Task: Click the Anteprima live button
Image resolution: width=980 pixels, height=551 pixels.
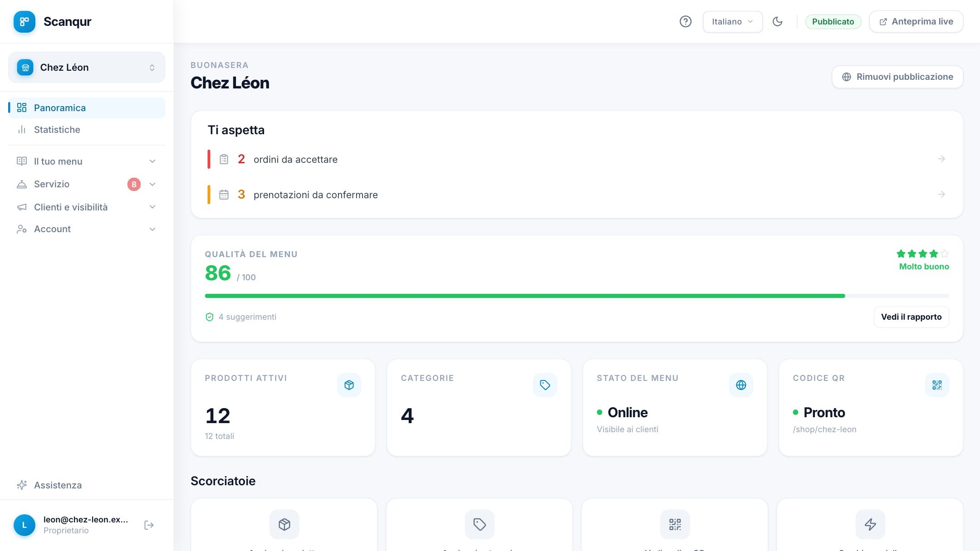Action: pyautogui.click(x=916, y=21)
